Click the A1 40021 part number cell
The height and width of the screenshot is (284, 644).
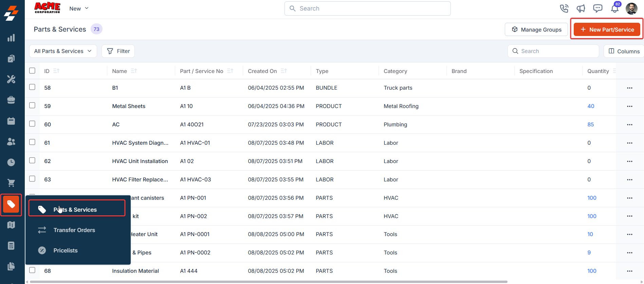click(x=192, y=125)
